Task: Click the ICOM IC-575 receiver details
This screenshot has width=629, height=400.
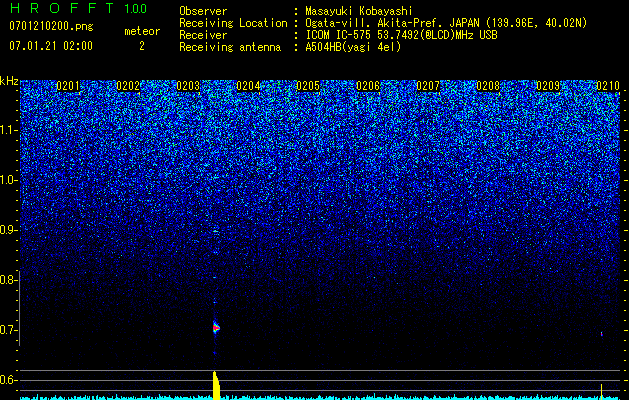Action: [401, 35]
